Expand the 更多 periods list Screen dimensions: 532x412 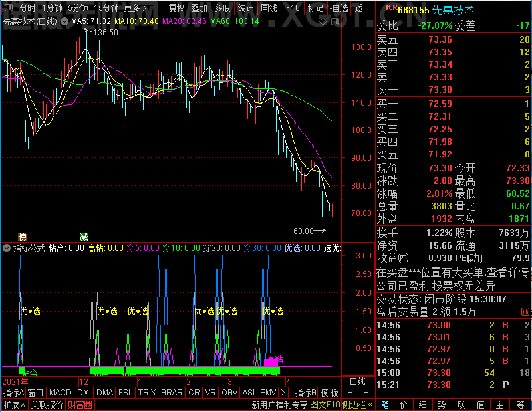pyautogui.click(x=135, y=8)
